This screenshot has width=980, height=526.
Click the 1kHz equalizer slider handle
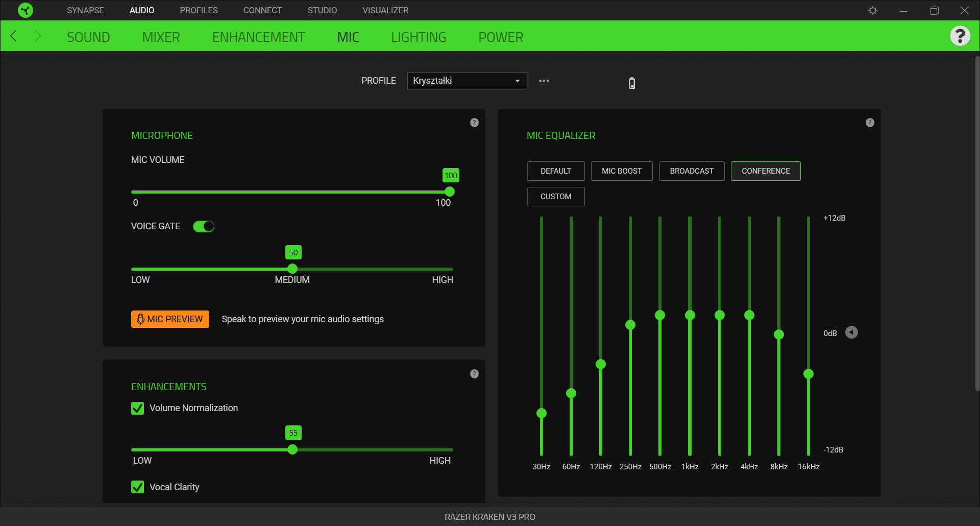pos(690,315)
